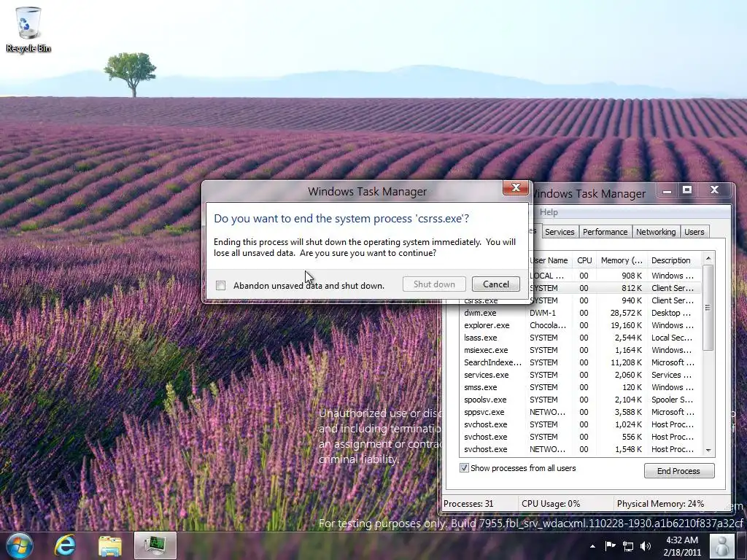Select the svchost.exe row using 1,548 K
This screenshot has height=560, width=747.
point(580,449)
